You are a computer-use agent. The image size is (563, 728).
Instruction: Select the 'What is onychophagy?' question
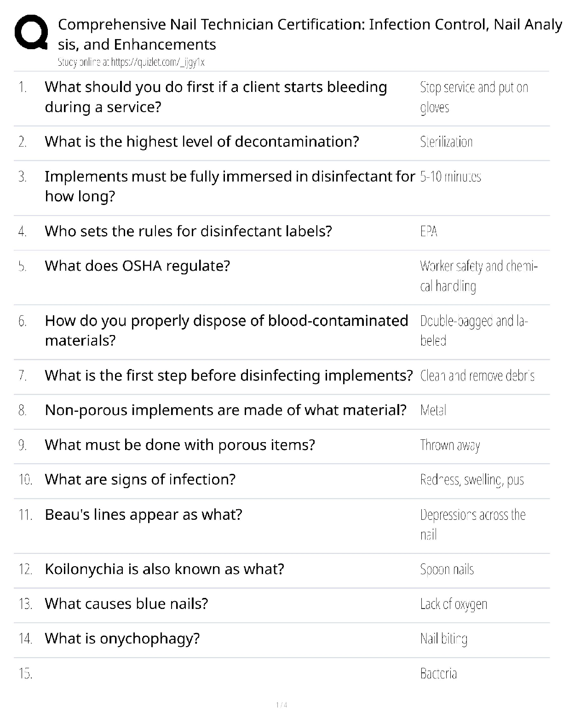122,639
